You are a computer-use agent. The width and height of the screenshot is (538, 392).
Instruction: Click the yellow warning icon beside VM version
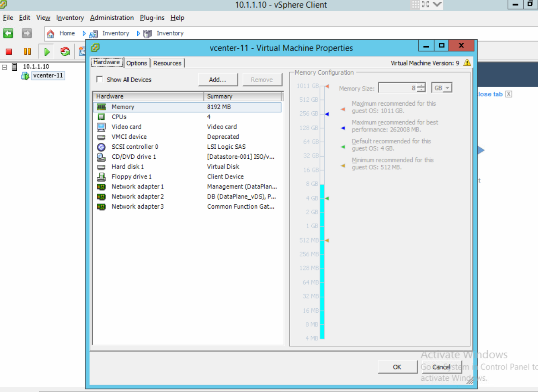coord(467,63)
